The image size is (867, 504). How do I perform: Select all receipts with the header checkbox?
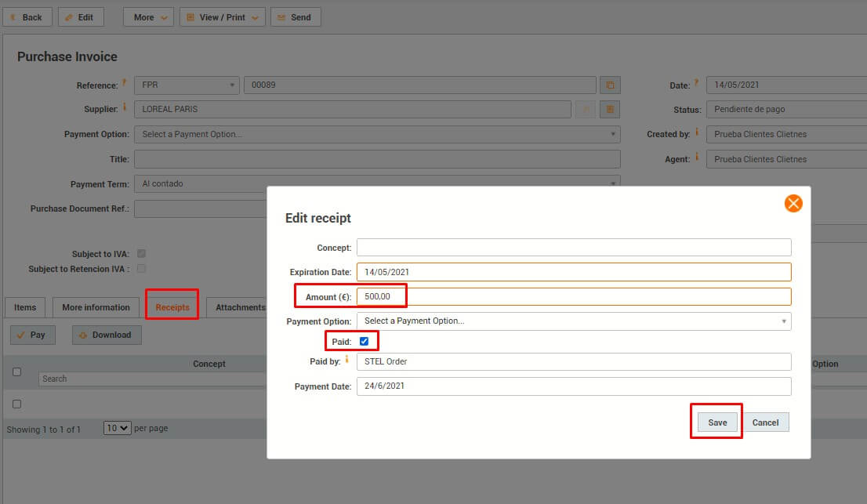(x=17, y=372)
